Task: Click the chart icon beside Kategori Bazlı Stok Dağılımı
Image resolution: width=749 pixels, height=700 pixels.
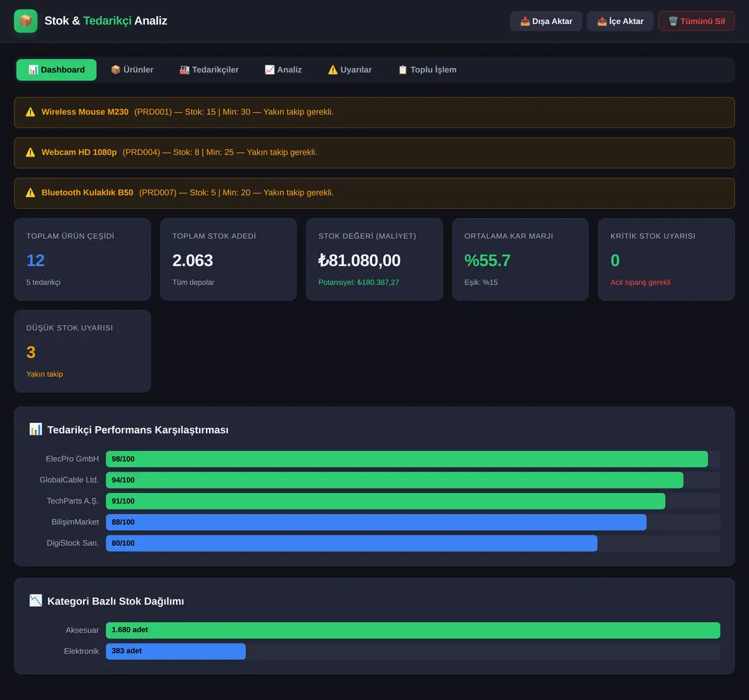Action: (36, 601)
